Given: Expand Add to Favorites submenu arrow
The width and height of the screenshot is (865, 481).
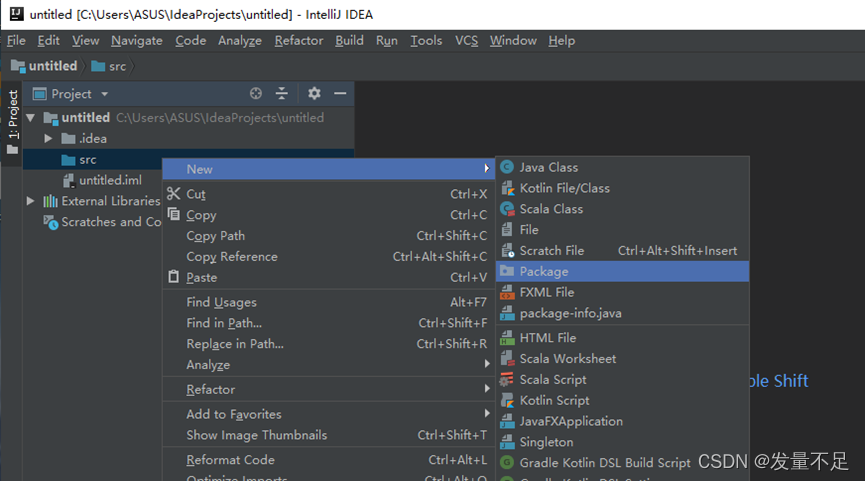Looking at the screenshot, I should tap(487, 413).
